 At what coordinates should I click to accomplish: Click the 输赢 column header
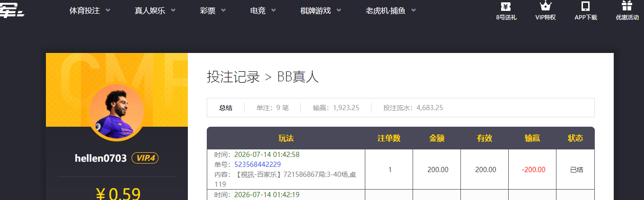[532, 138]
